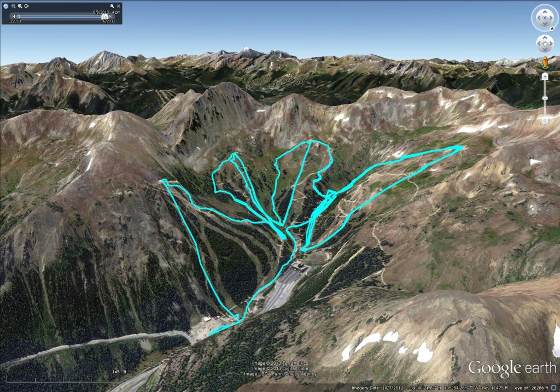Rotate view left with look joystick

tap(539, 18)
